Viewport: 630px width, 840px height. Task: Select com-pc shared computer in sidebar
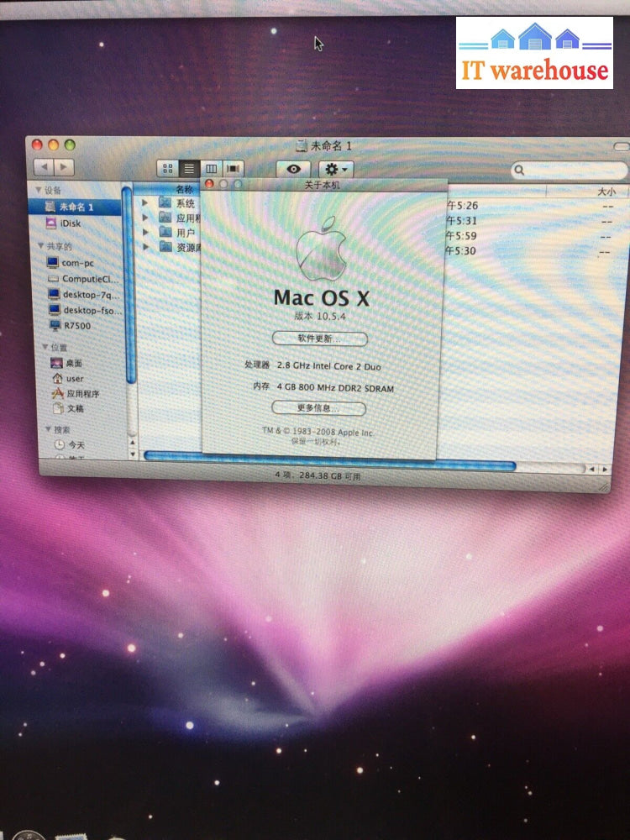tap(76, 263)
